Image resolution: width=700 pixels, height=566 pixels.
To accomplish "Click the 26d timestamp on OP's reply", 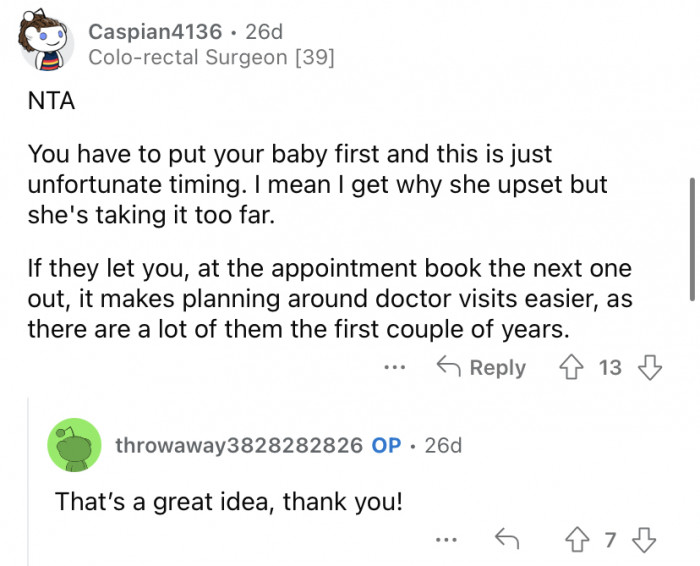I will click(x=443, y=445).
